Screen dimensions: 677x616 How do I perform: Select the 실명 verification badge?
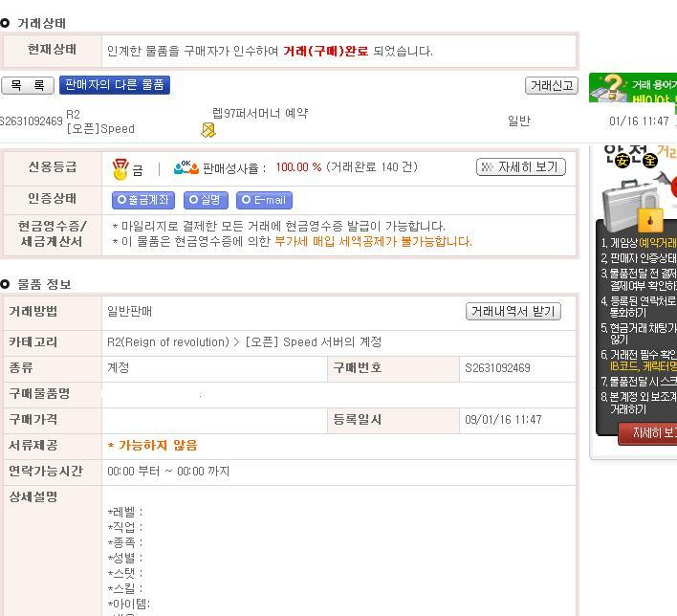pos(206,200)
